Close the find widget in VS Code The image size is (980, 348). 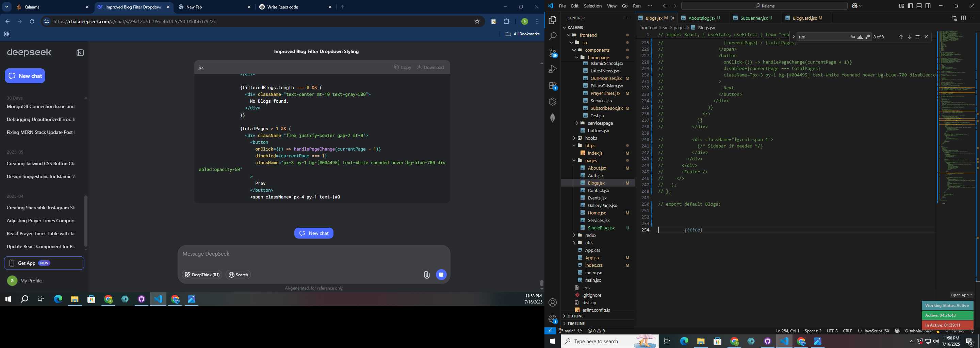pyautogui.click(x=926, y=37)
